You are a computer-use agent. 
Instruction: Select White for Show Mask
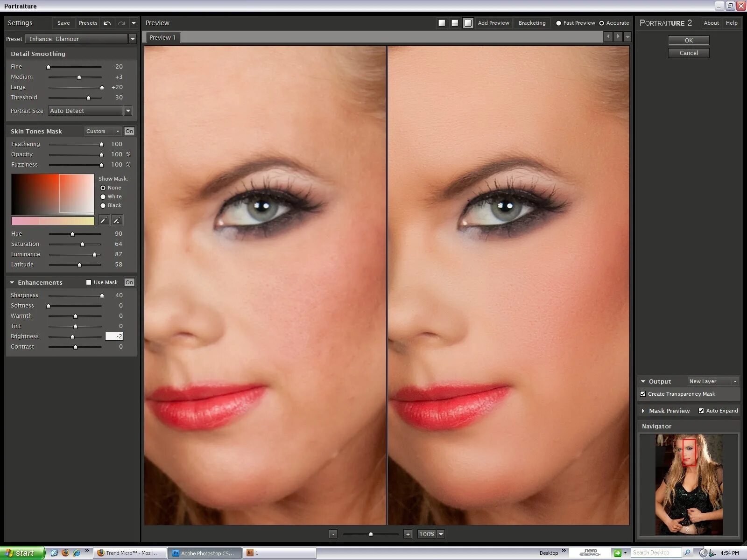click(x=103, y=196)
